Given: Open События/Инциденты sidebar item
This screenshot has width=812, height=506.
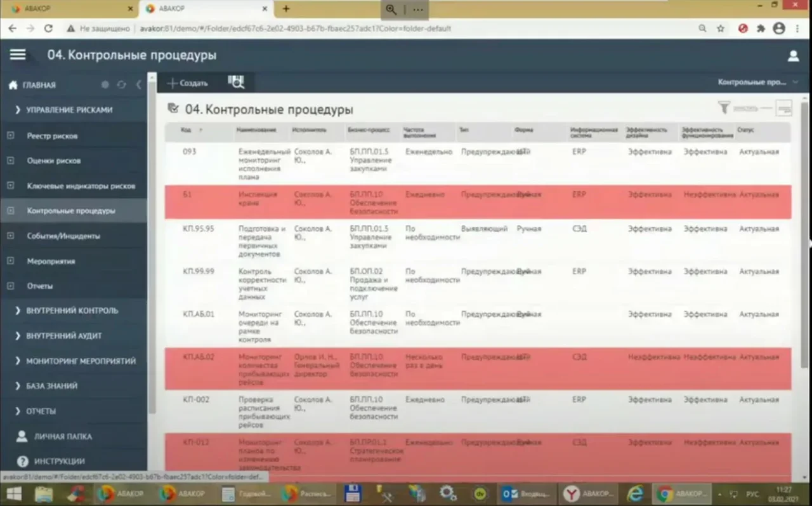Looking at the screenshot, I should pyautogui.click(x=63, y=236).
